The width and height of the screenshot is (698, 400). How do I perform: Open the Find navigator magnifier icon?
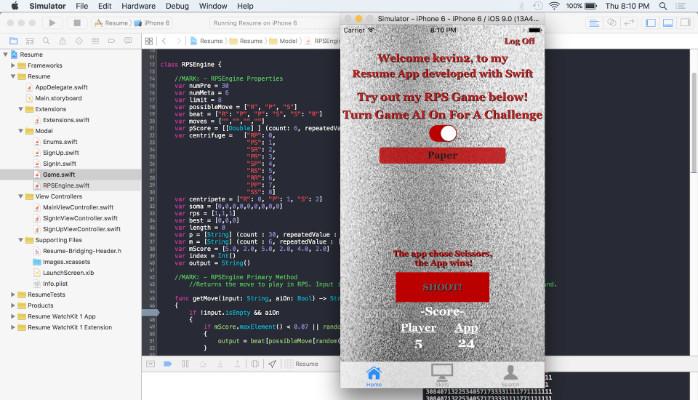(46, 41)
